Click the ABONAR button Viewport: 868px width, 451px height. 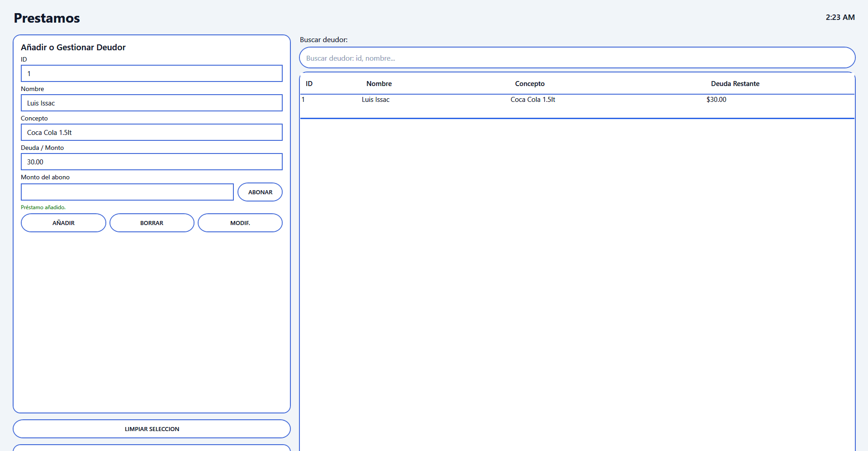click(260, 192)
